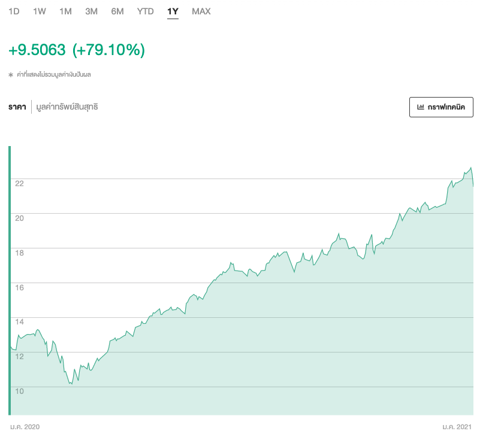
Task: Click the 22 label on the price axis
Action: [x=19, y=183]
